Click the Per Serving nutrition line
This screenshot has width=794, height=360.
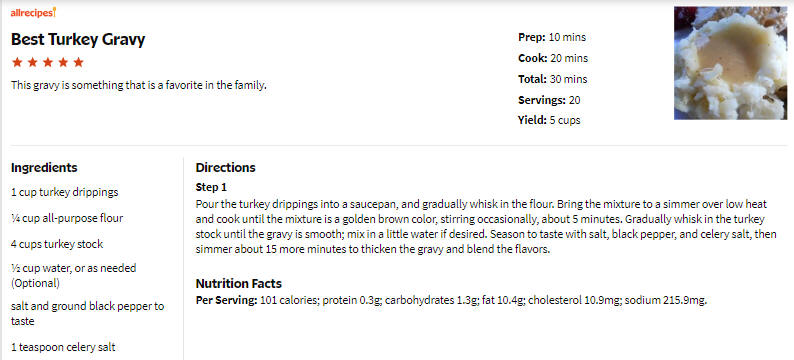tap(451, 300)
